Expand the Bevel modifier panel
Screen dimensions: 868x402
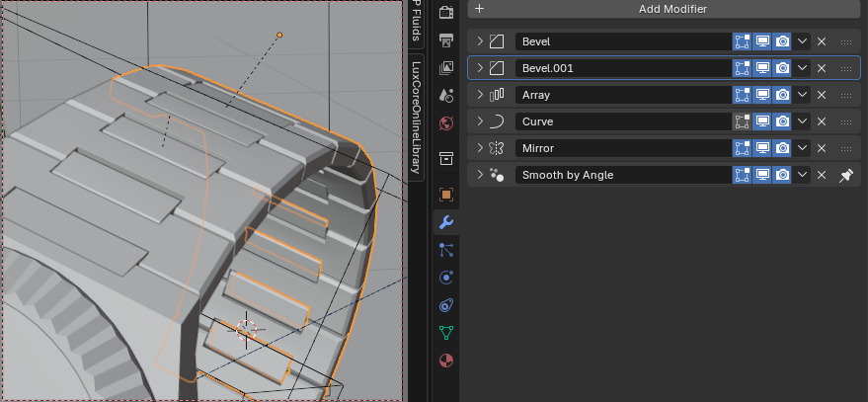tap(480, 41)
